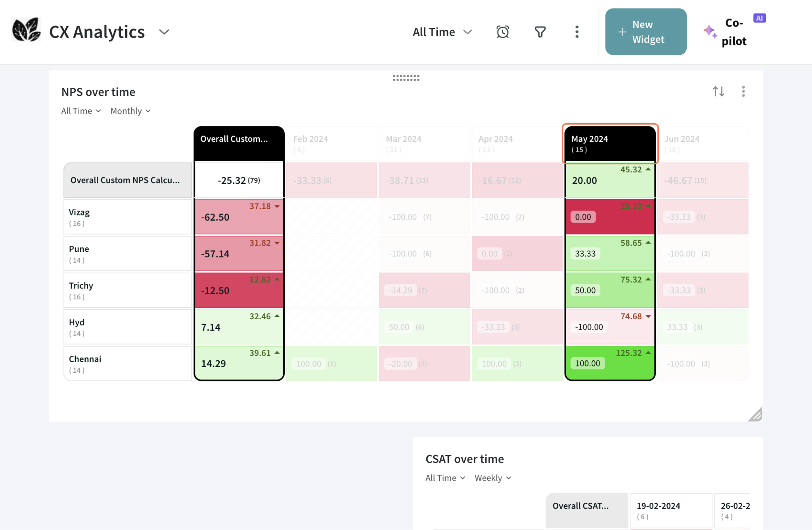Grab the widget drag handle dots

pos(406,78)
